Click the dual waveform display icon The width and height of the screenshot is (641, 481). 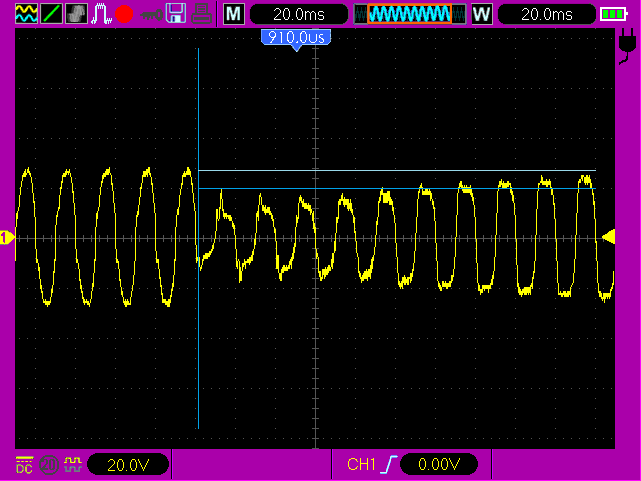click(x=26, y=14)
